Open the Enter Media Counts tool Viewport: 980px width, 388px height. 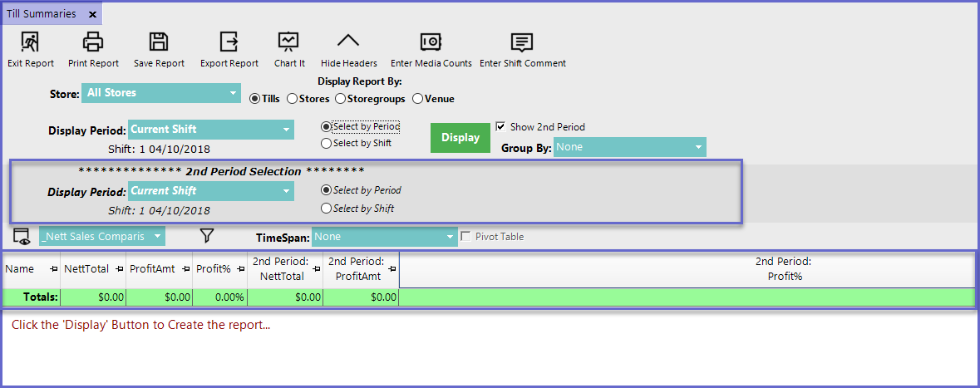(x=431, y=42)
